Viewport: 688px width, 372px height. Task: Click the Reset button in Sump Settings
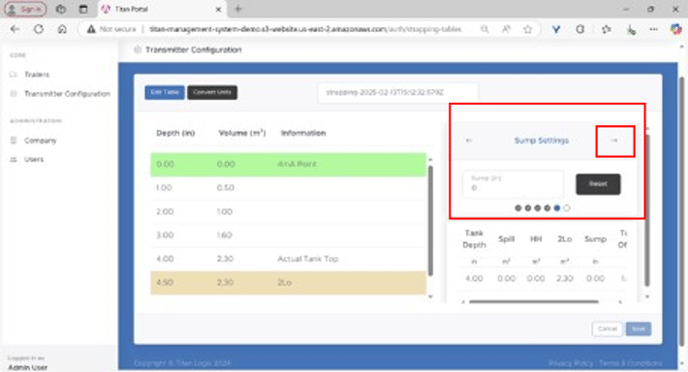tap(598, 184)
